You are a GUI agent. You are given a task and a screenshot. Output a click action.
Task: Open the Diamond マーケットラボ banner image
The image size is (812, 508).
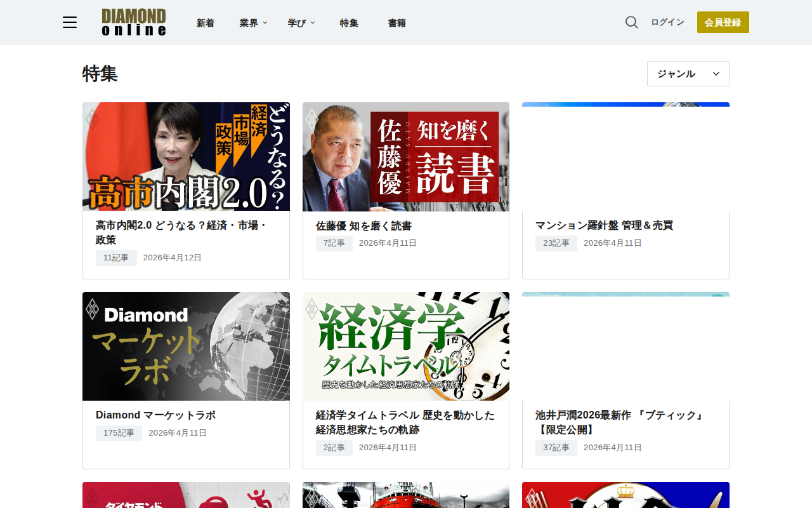(x=186, y=347)
